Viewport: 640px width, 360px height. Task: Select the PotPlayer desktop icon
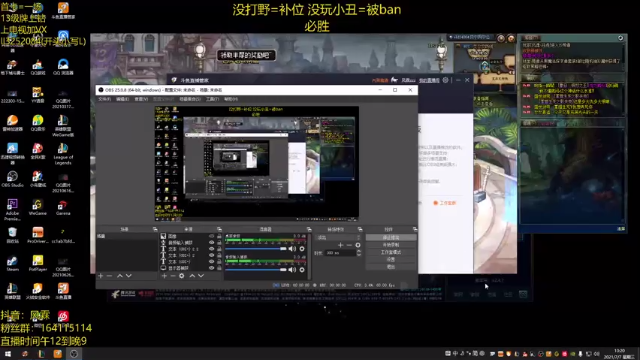pos(38,263)
